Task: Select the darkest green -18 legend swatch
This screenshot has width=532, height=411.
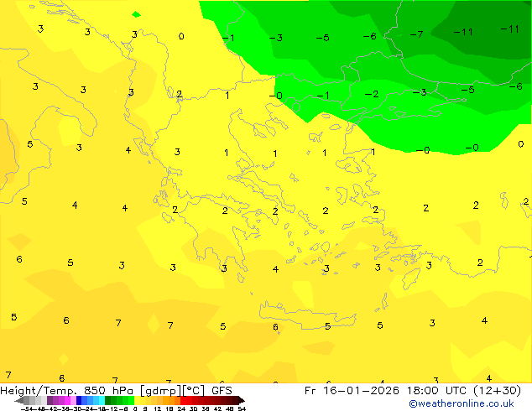Action: coord(108,400)
